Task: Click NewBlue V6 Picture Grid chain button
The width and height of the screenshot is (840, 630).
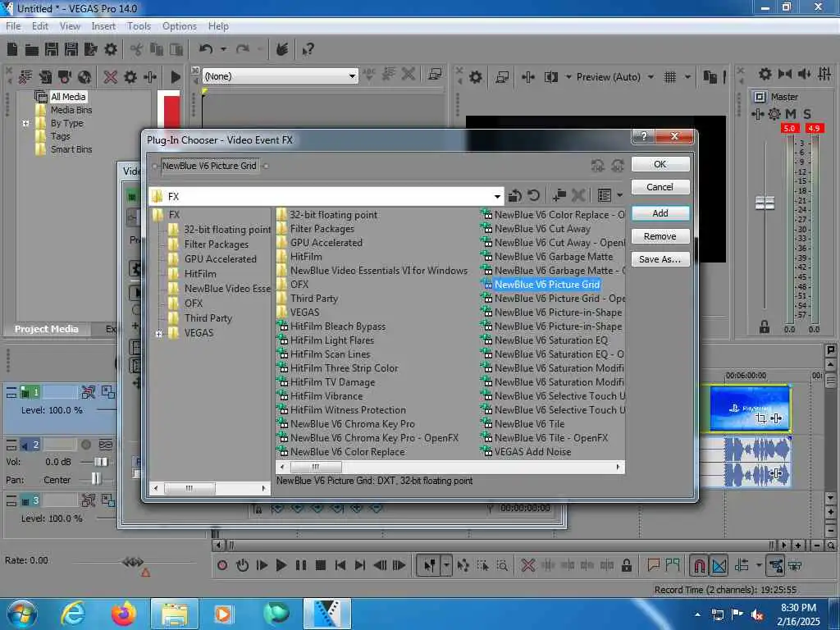Action: tap(209, 166)
